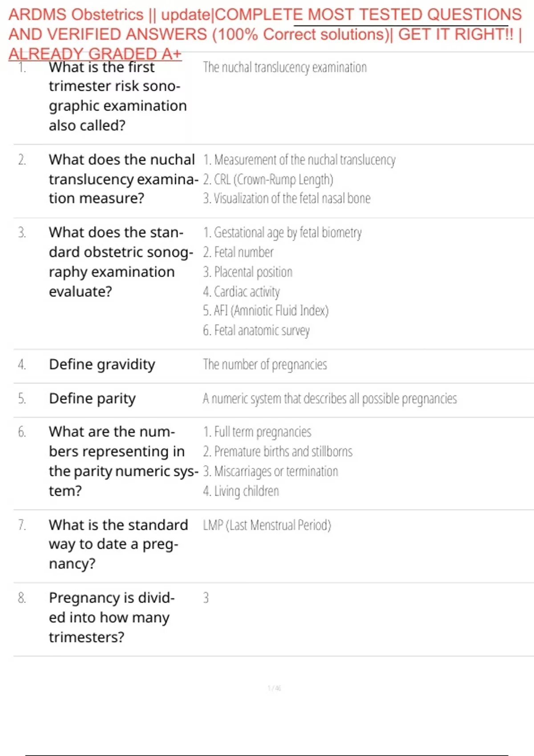Select "Gestational age by fetal biometry" answer
This screenshot has width=534, height=756.
(282, 233)
